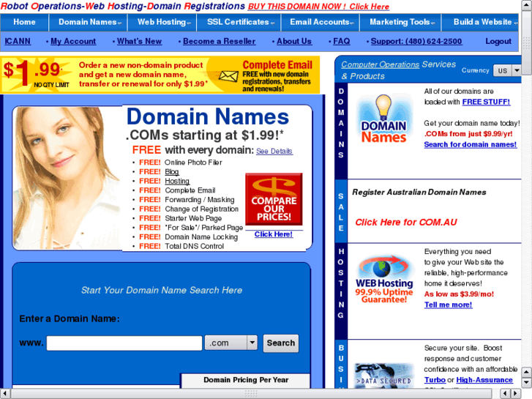532x399 pixels.
Task: Open the ICANN link
Action: click(x=18, y=42)
